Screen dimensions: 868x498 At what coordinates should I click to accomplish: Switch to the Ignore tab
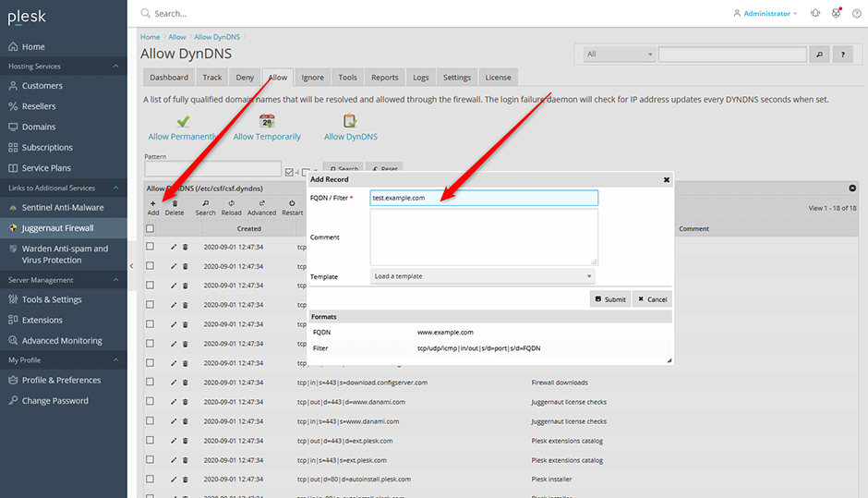click(x=313, y=78)
